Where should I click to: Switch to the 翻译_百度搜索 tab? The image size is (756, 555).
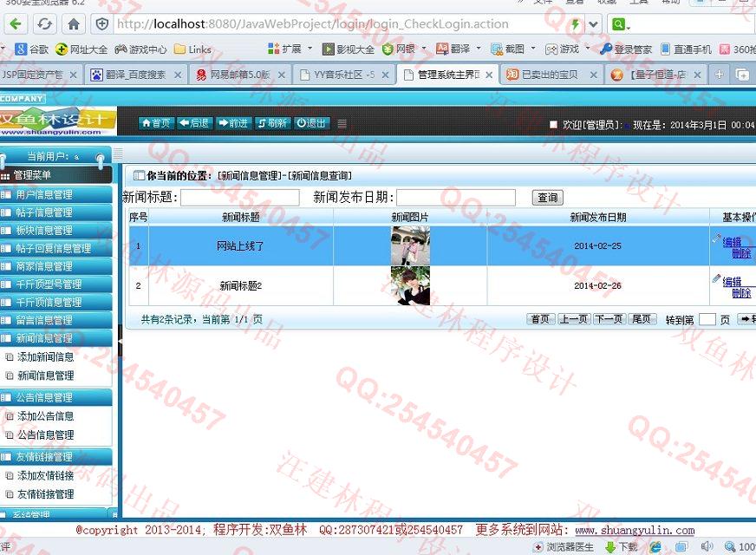[136, 75]
